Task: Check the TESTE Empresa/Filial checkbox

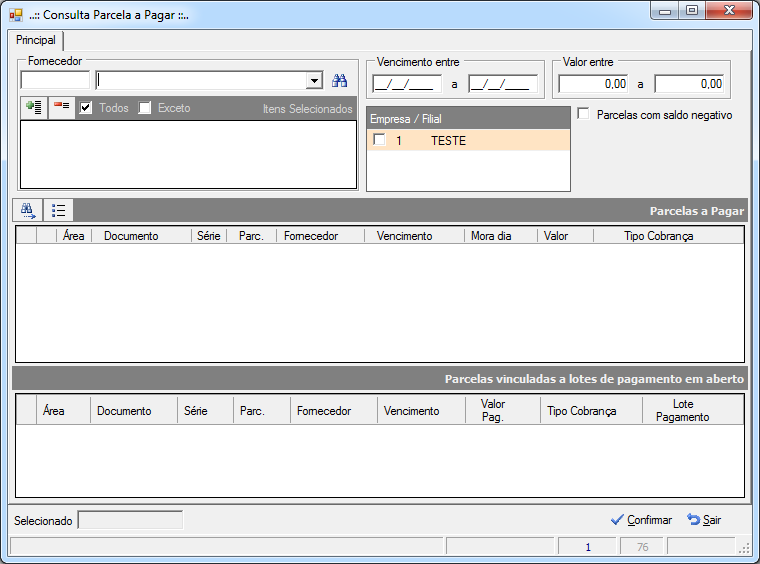Action: [x=380, y=140]
